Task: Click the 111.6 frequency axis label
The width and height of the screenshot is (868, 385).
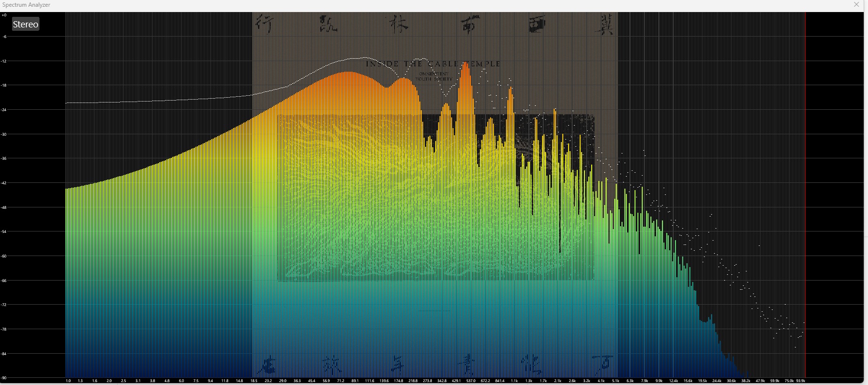Action: (x=369, y=381)
